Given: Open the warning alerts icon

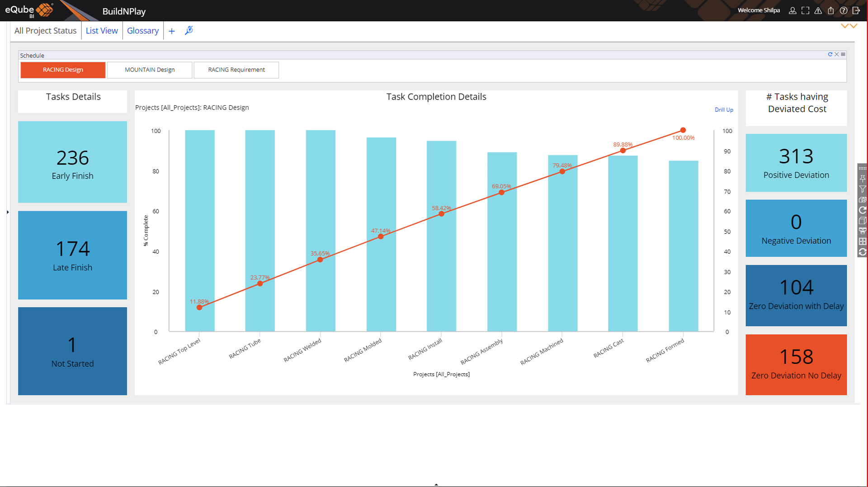Looking at the screenshot, I should (818, 10).
